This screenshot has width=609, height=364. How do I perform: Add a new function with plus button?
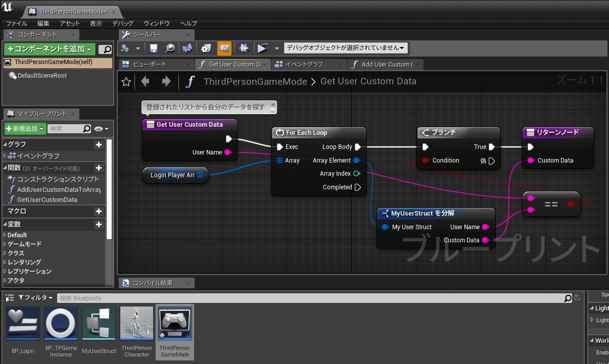pos(99,168)
